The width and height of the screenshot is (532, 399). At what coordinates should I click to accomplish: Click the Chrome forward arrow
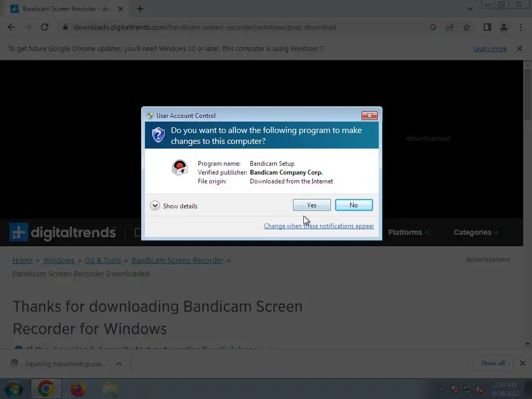(x=28, y=27)
